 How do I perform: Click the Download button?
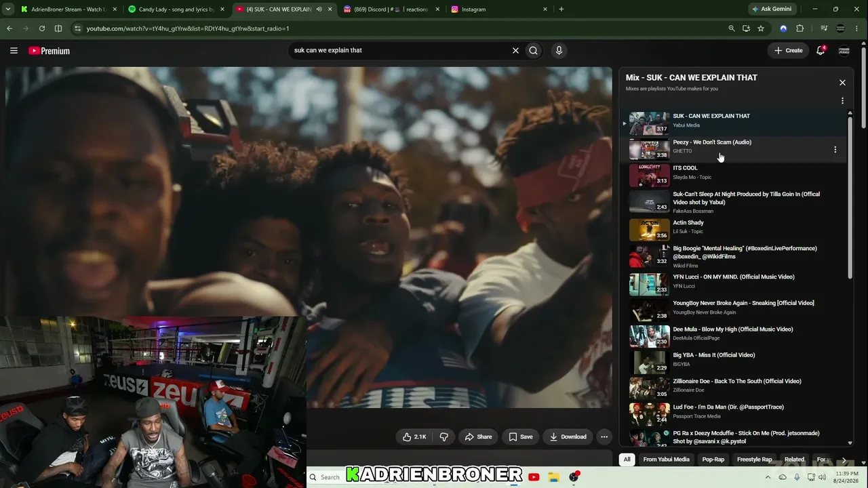click(568, 437)
